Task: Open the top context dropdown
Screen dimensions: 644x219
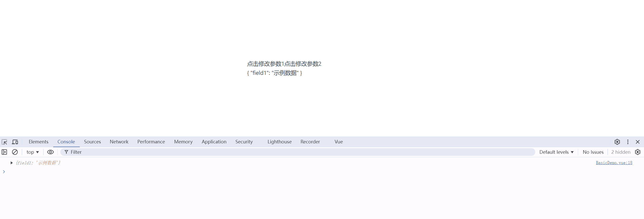Action: 33,152
